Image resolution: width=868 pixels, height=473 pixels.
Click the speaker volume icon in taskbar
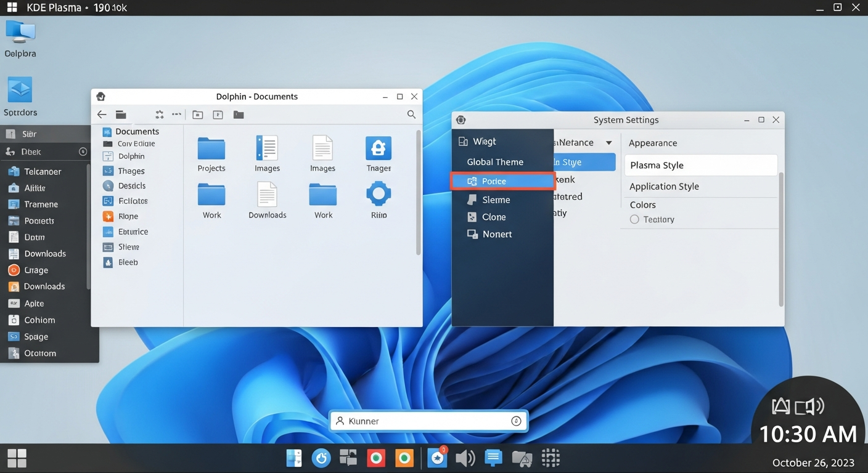465,458
